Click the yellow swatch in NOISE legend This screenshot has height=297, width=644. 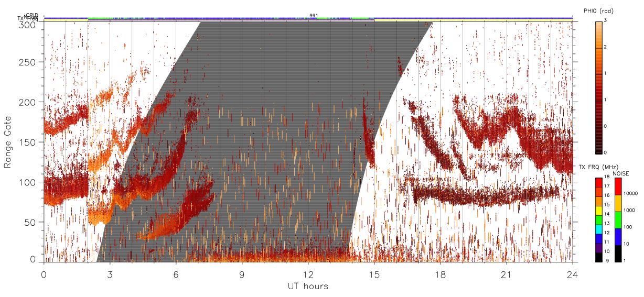point(618,203)
